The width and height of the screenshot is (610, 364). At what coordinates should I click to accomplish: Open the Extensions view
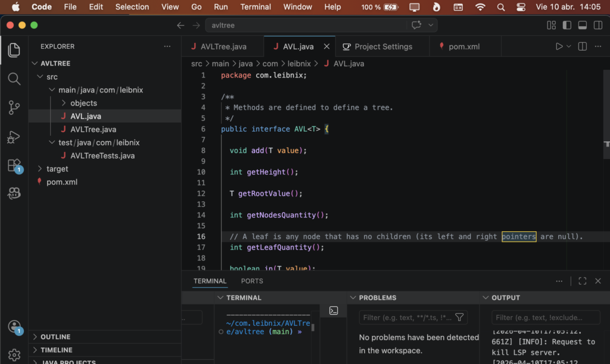(x=14, y=166)
